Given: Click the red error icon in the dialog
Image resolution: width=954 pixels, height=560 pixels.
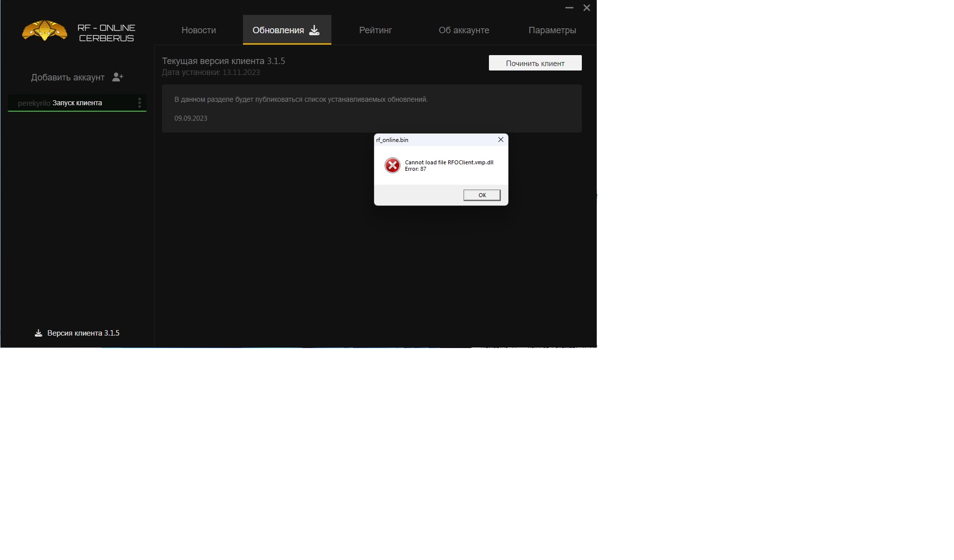Looking at the screenshot, I should tap(393, 165).
